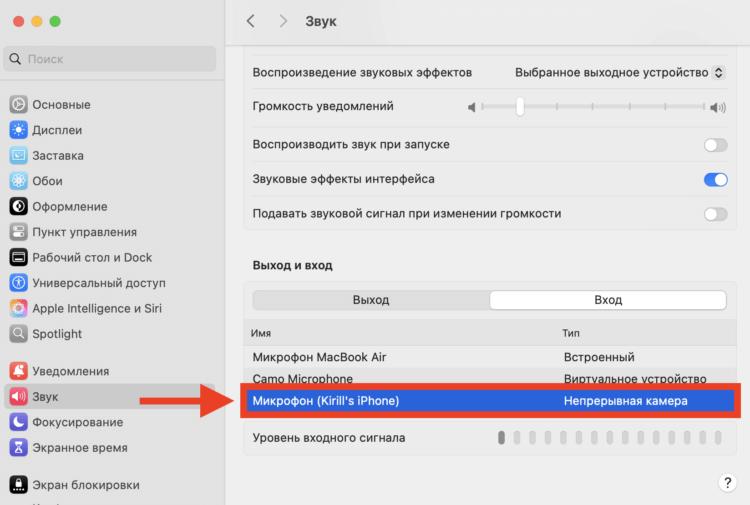This screenshot has width=750, height=505.
Task: Open Основные settings icon in sidebar
Action: [18, 104]
